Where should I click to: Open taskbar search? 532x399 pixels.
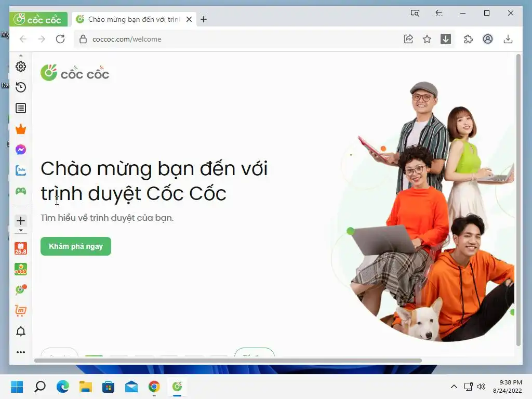(40, 387)
